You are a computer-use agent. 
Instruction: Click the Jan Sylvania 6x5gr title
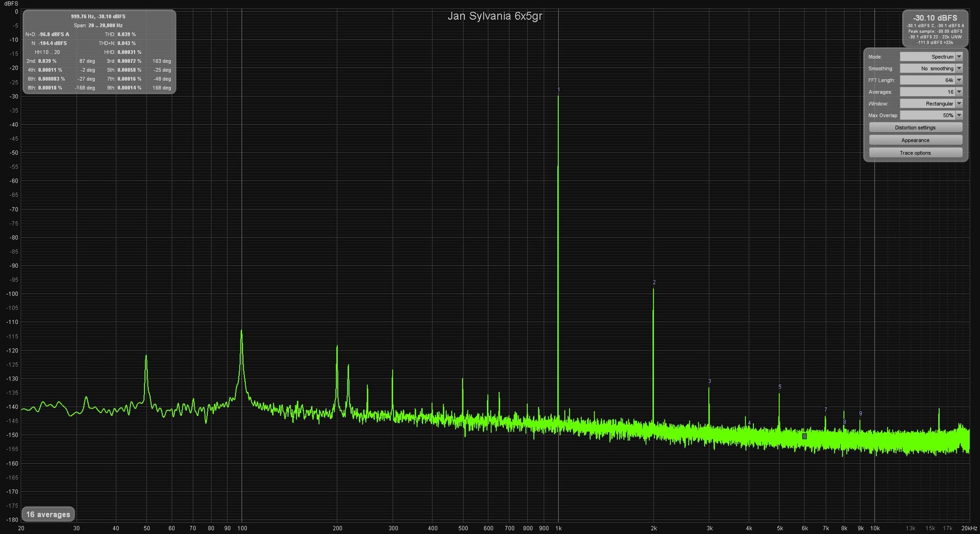coord(495,16)
